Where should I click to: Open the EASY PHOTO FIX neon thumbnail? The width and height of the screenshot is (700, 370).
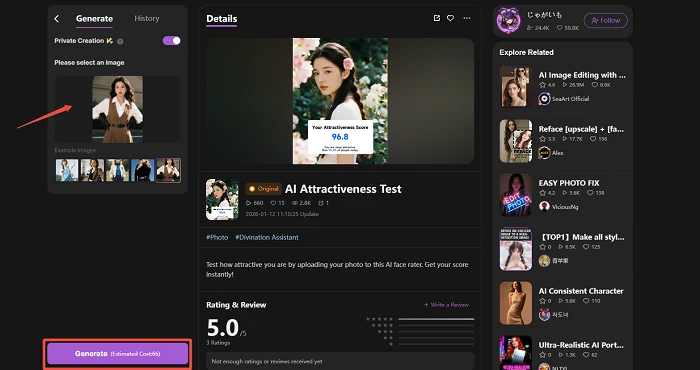516,195
